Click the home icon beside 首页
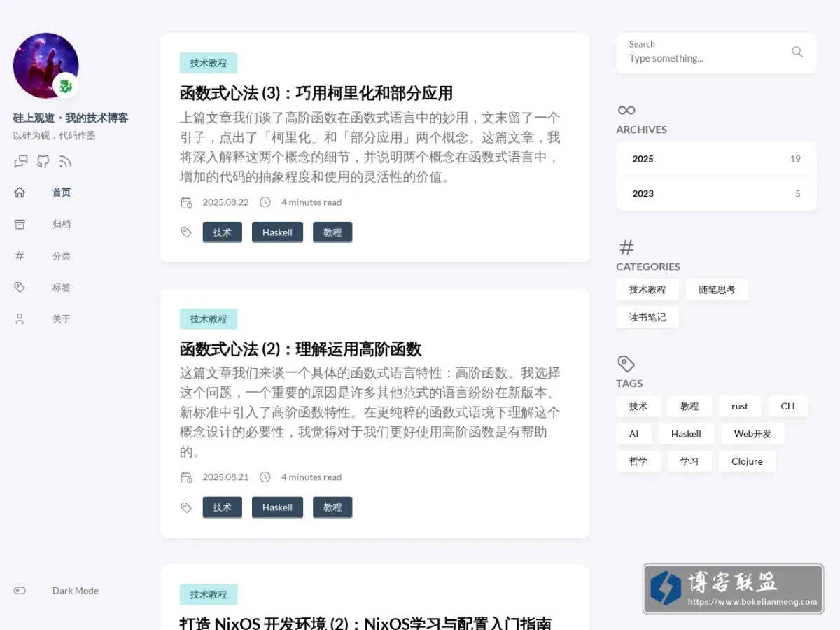The image size is (840, 630). pos(20,192)
